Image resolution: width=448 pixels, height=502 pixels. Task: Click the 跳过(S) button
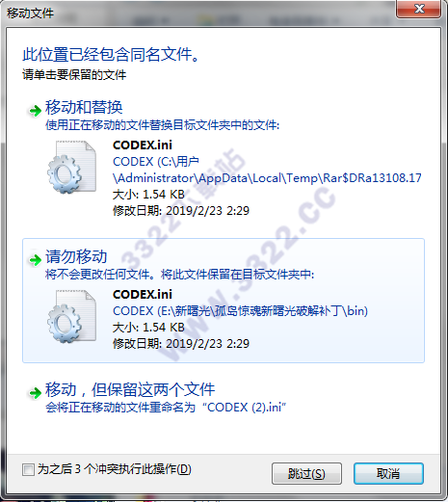[x=306, y=473]
